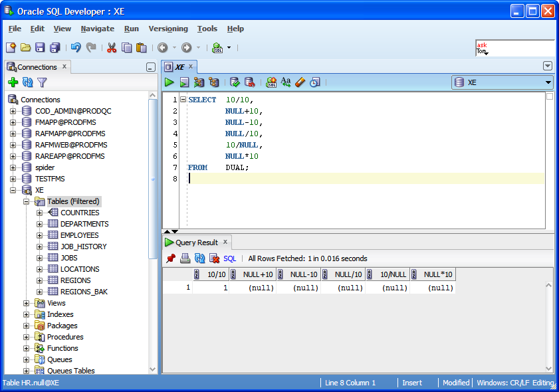Click the Redo arrow icon

click(91, 47)
